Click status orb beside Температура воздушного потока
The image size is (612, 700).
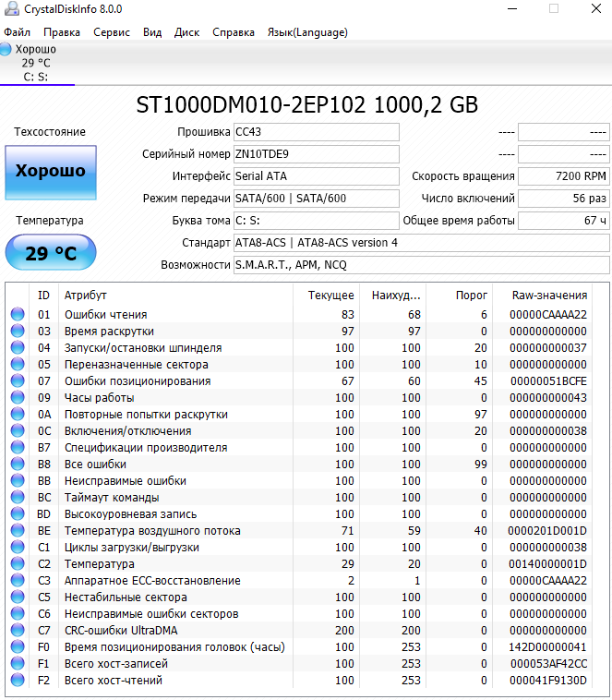(18, 531)
